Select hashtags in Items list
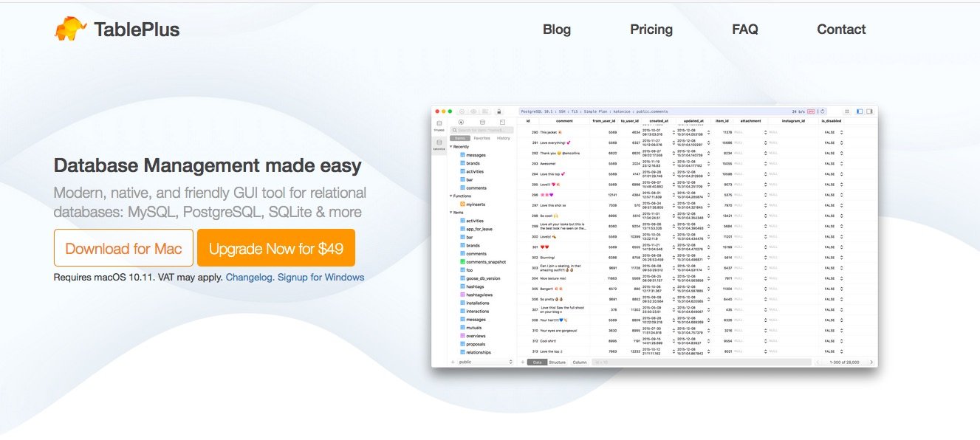Viewport: 980px width, 440px height. pos(476,286)
